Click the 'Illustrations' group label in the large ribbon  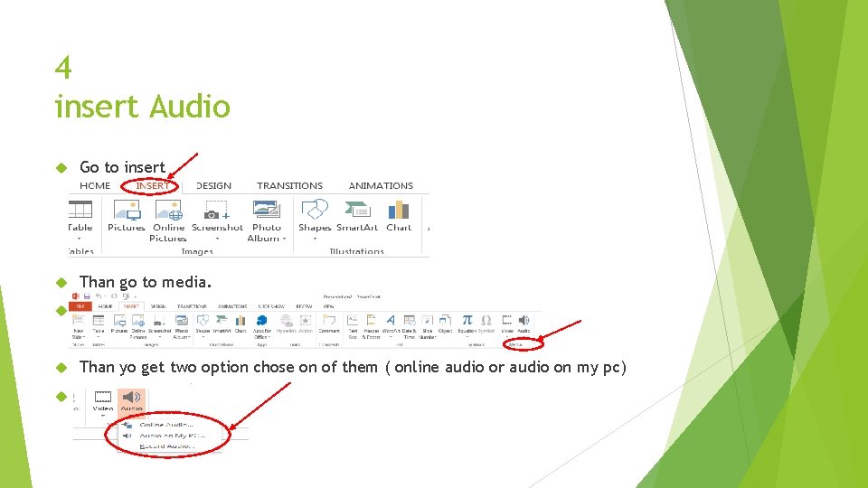357,251
